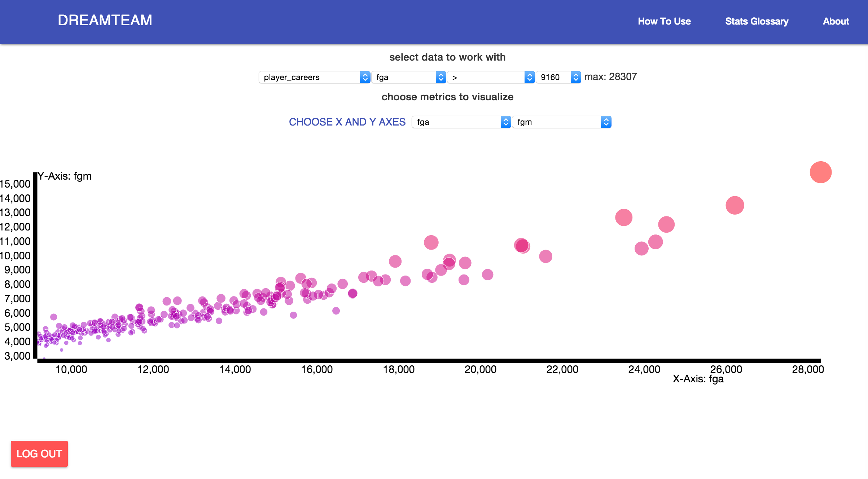The height and width of the screenshot is (479, 868).
Task: Open How To Use page
Action: click(x=664, y=21)
